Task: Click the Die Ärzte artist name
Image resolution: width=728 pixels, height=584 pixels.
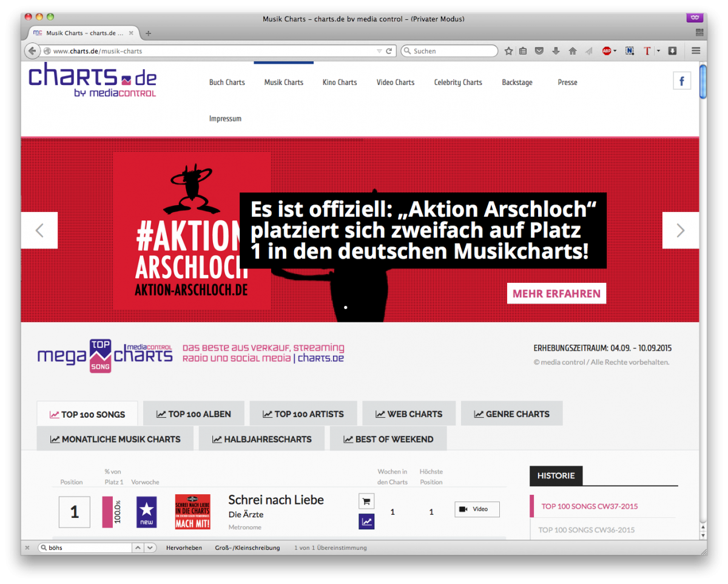Action: click(246, 515)
